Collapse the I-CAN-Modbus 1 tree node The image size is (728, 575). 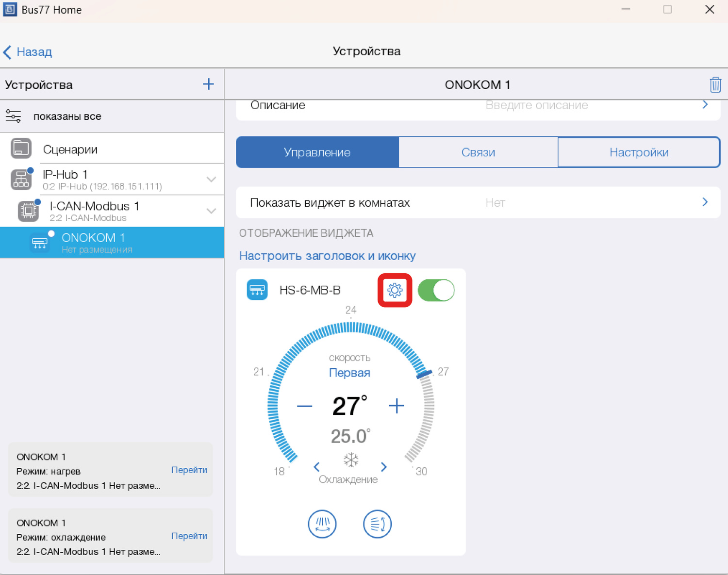tap(211, 211)
